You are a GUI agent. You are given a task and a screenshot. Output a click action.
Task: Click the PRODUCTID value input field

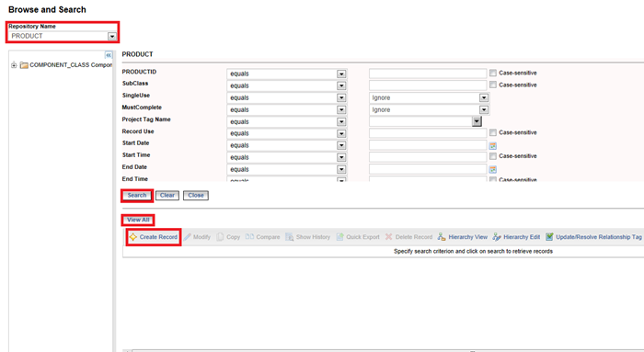pos(428,74)
